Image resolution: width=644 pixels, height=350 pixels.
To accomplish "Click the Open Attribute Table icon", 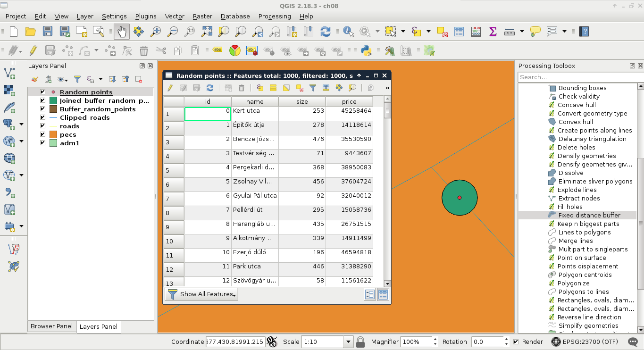I will click(x=459, y=32).
